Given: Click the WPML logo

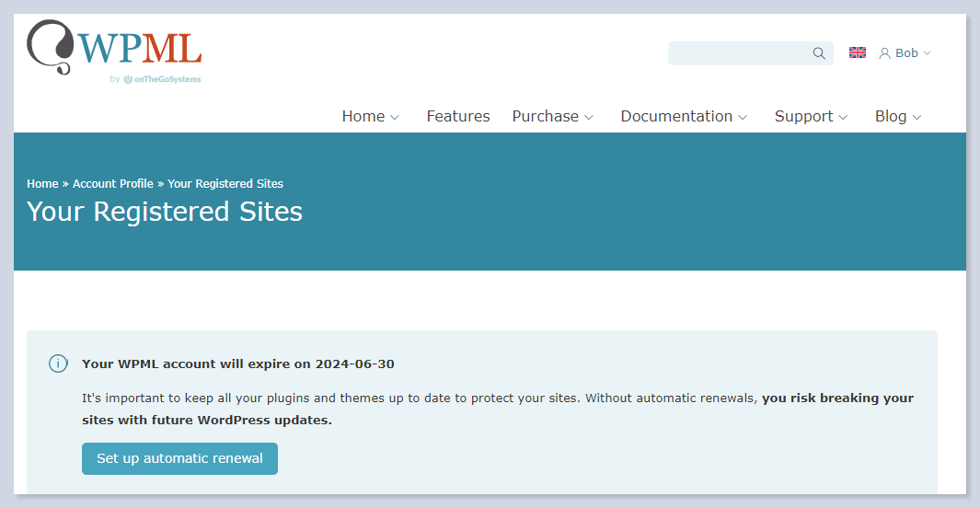Looking at the screenshot, I should 114,47.
